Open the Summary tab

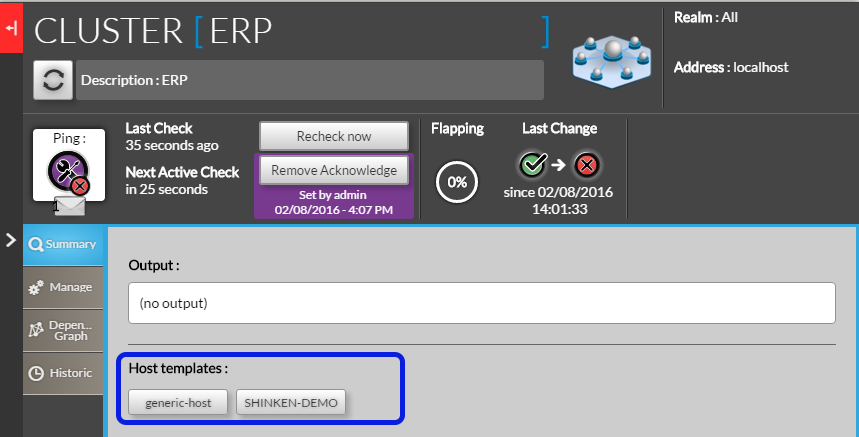[63, 245]
